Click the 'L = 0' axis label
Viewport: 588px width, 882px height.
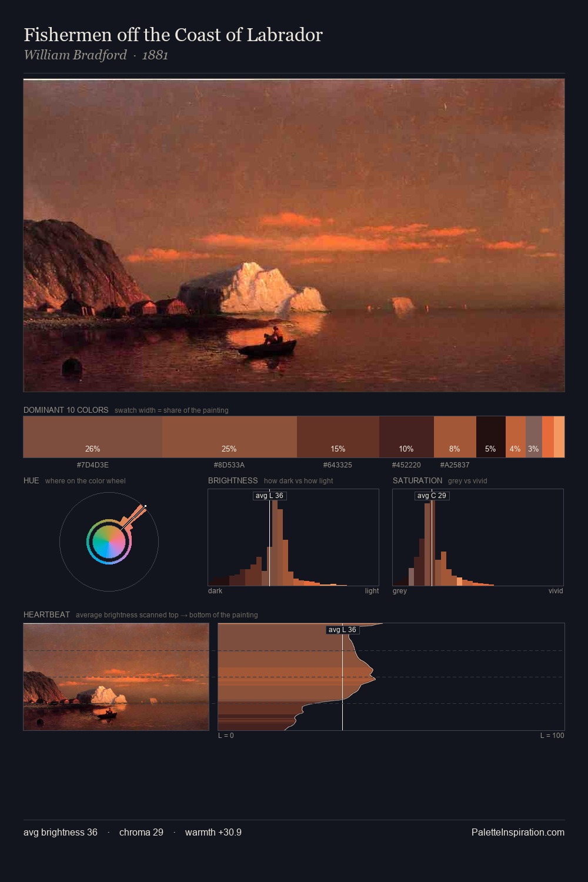tap(226, 736)
